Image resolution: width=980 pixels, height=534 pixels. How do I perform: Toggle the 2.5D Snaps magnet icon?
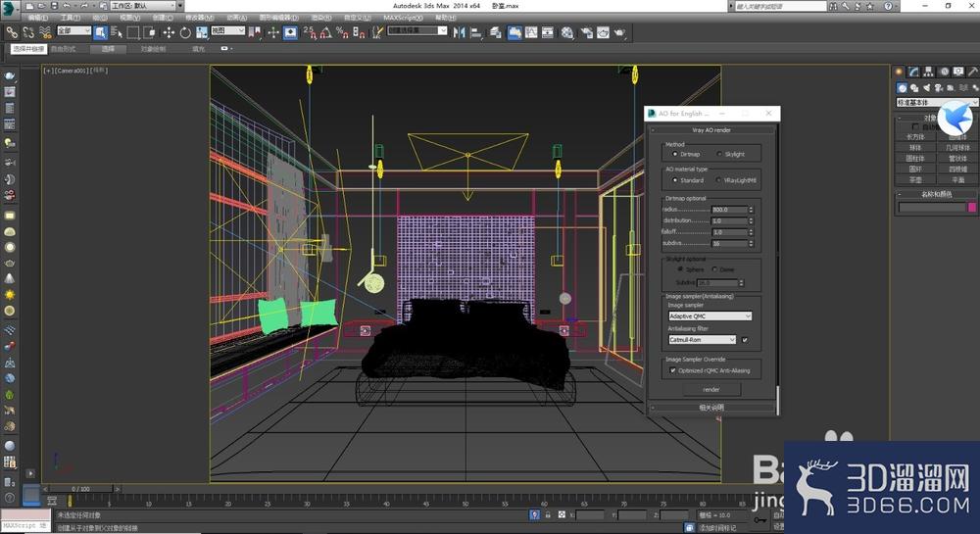[x=310, y=32]
